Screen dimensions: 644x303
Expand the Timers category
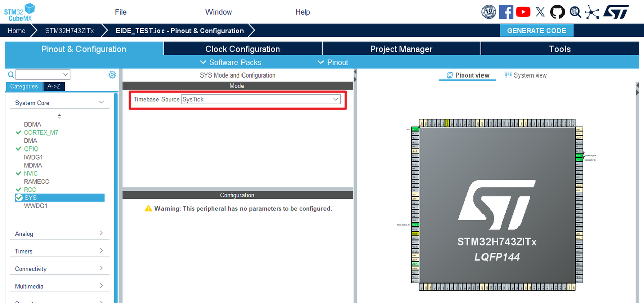[59, 251]
